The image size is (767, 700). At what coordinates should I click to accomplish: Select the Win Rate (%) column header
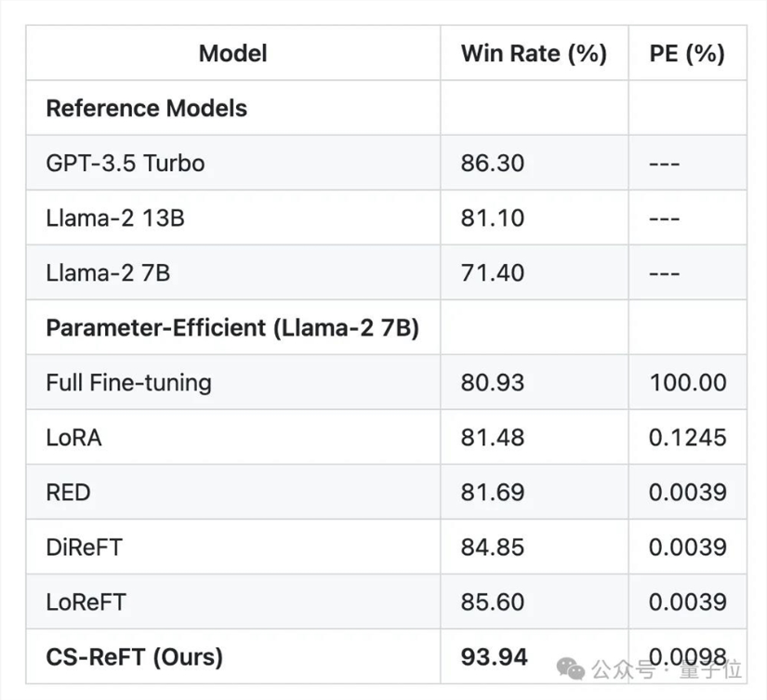pos(534,53)
